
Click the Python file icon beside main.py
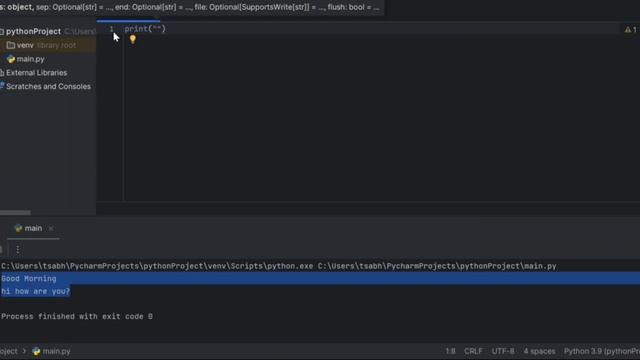click(x=11, y=59)
